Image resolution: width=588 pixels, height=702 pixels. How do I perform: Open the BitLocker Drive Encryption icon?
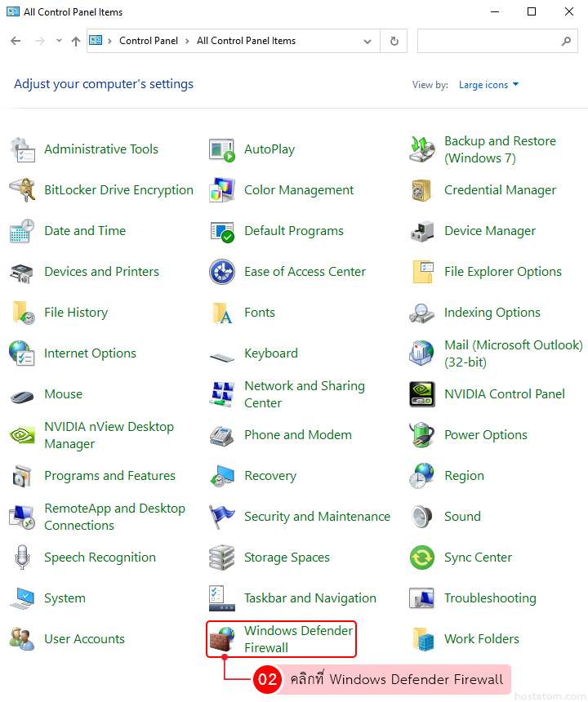tap(22, 190)
